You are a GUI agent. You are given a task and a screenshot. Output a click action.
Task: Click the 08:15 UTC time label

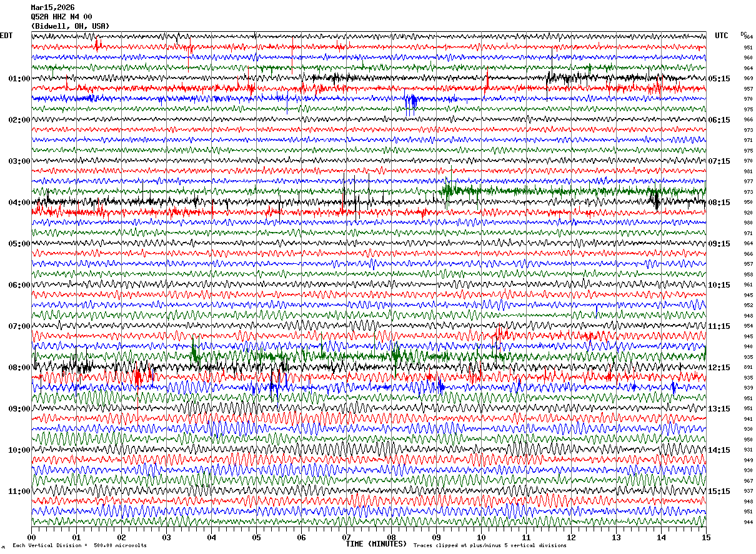[x=720, y=203]
